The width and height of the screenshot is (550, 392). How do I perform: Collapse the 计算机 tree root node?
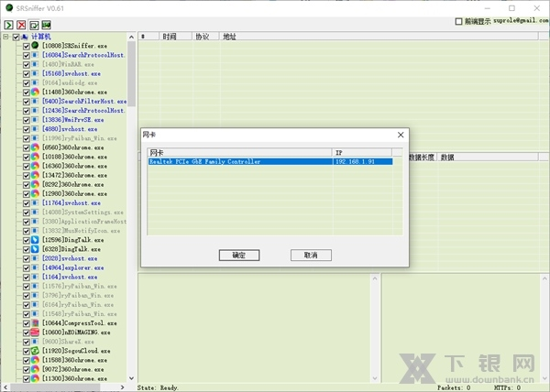click(x=5, y=37)
